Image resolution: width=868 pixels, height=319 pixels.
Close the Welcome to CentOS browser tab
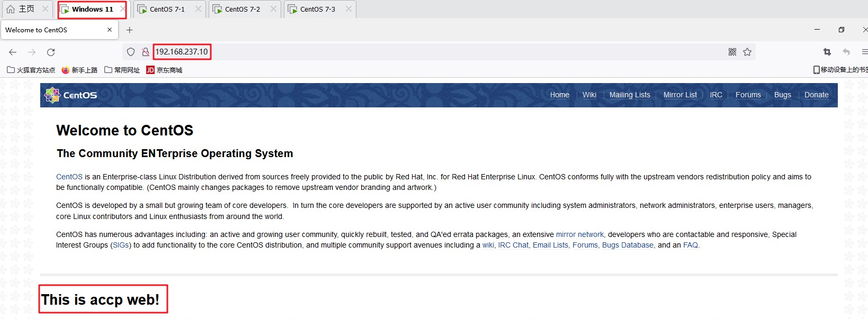coord(110,30)
